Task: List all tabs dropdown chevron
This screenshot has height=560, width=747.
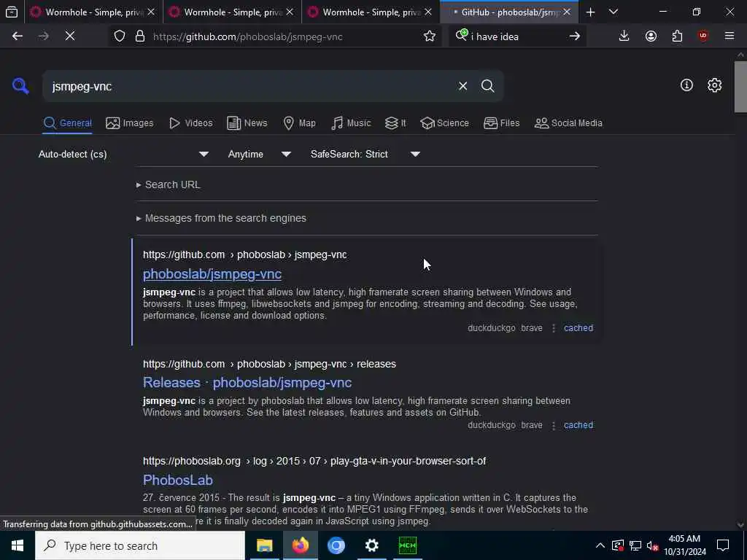Action: (x=614, y=12)
